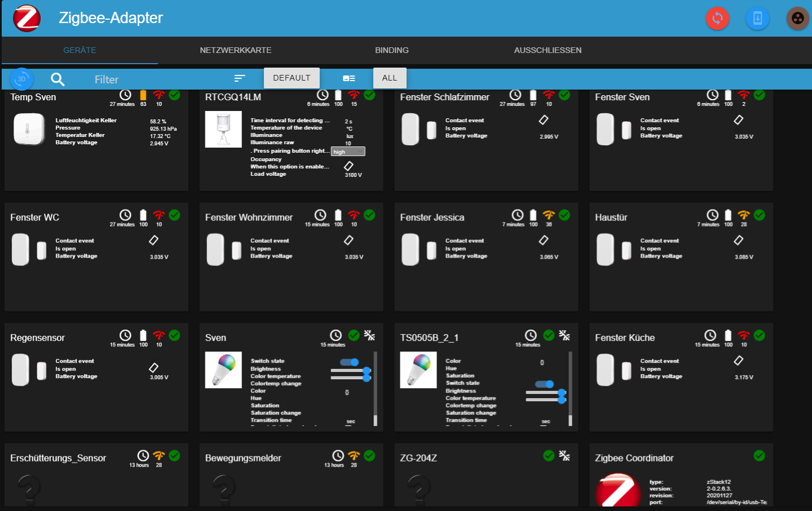Click the card view icon in toolbar
812x511 pixels.
tap(349, 78)
